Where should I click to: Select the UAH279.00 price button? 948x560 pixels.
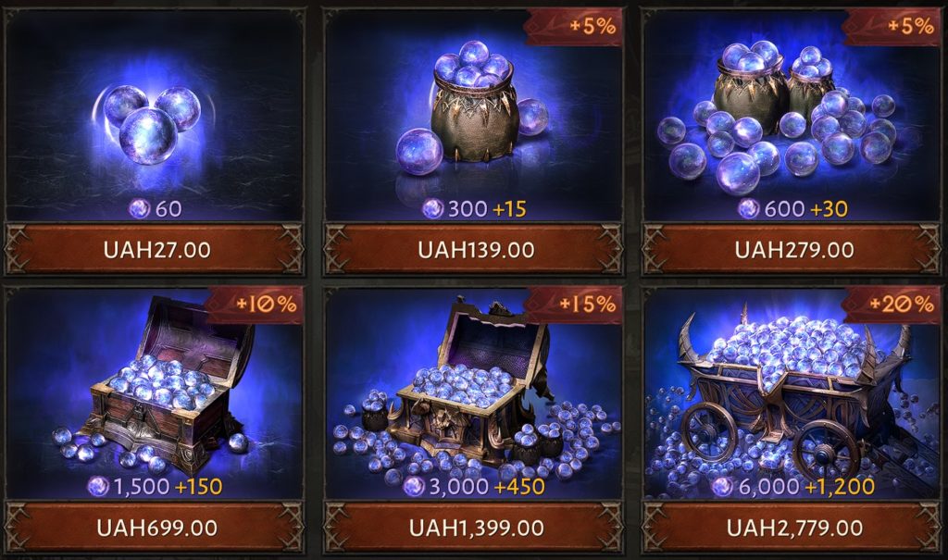click(792, 250)
